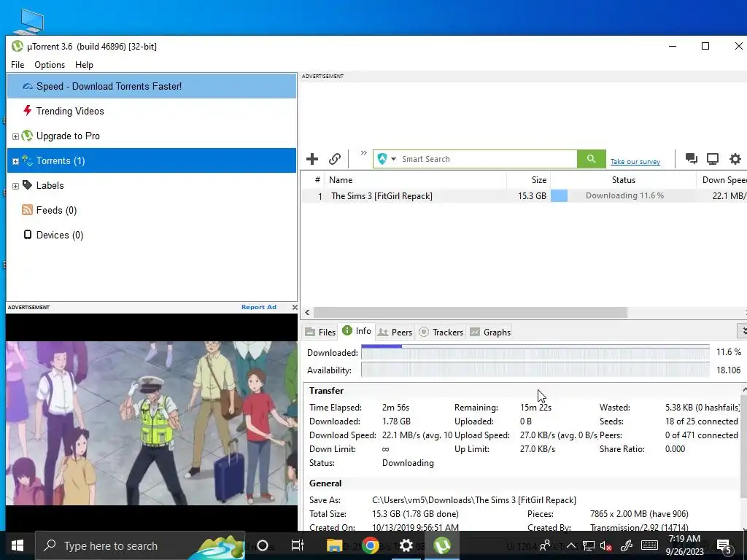Screen dimensions: 747x560
Task: Show hidden tray icons chevron
Action: (570, 545)
